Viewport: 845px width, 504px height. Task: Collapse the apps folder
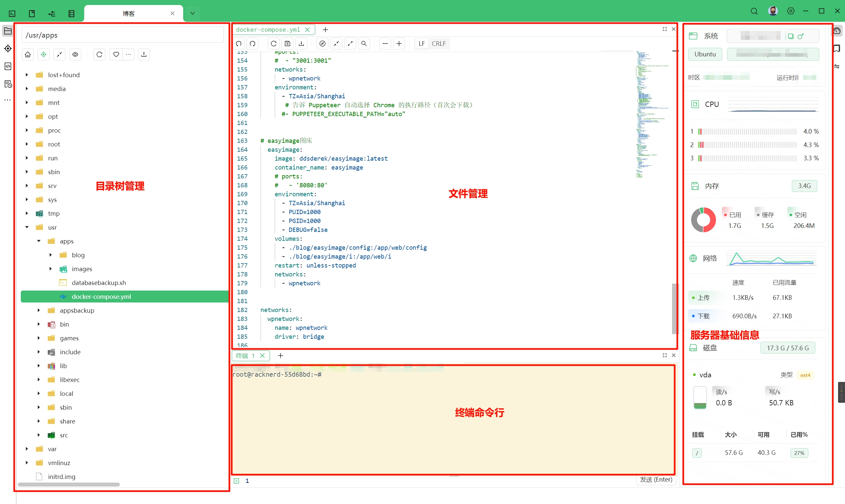pyautogui.click(x=39, y=241)
